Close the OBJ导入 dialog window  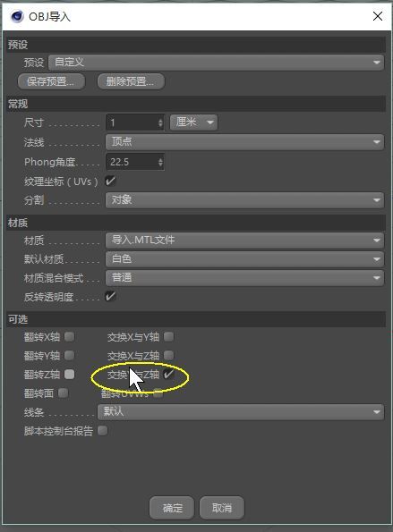point(378,16)
